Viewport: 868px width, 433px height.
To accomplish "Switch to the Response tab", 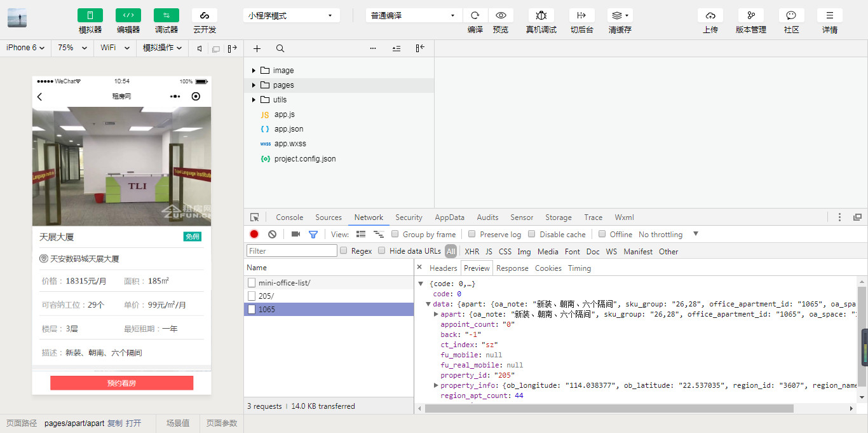I will pos(512,268).
